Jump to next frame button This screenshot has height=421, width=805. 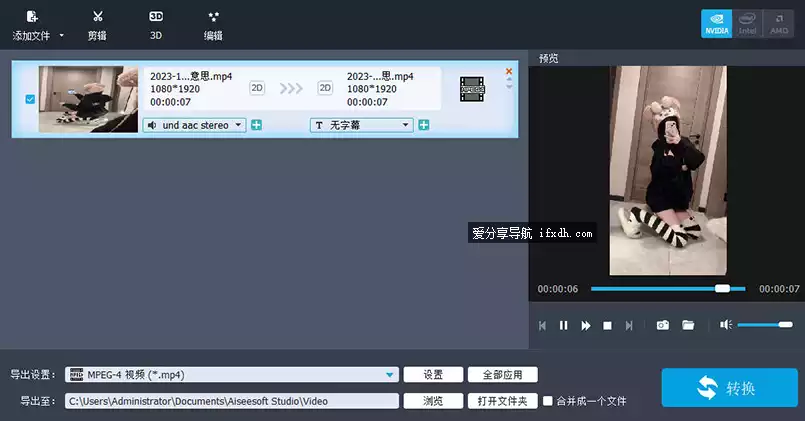[x=629, y=326]
